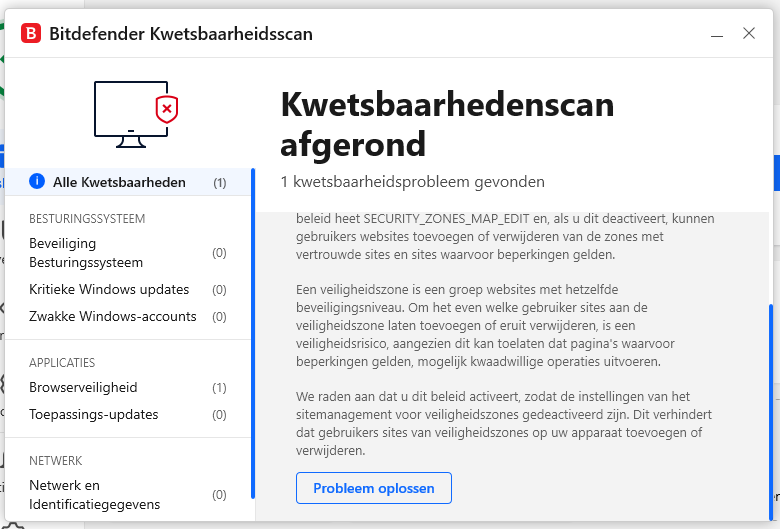The height and width of the screenshot is (529, 780).
Task: Click the sidebar vertical scrollbar
Action: (x=253, y=333)
